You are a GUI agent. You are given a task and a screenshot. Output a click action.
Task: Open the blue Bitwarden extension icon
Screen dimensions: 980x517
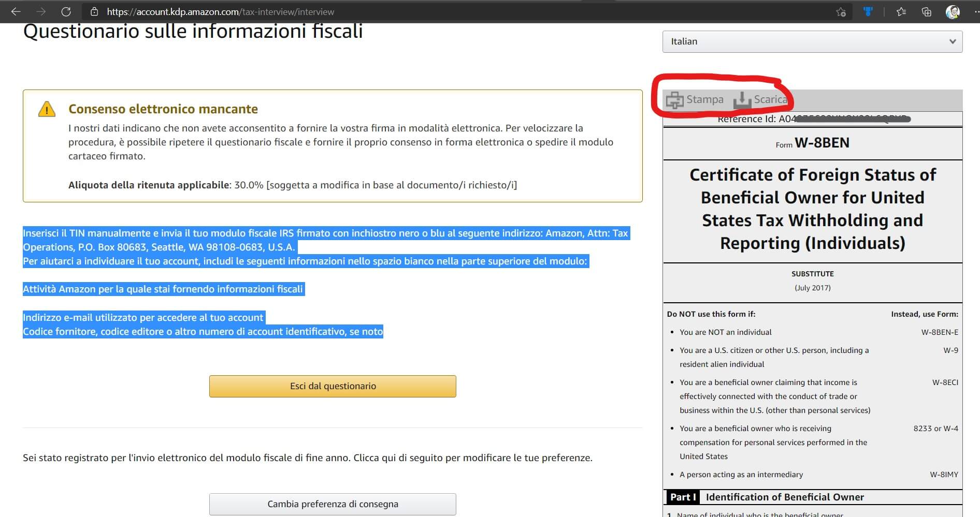tap(869, 11)
